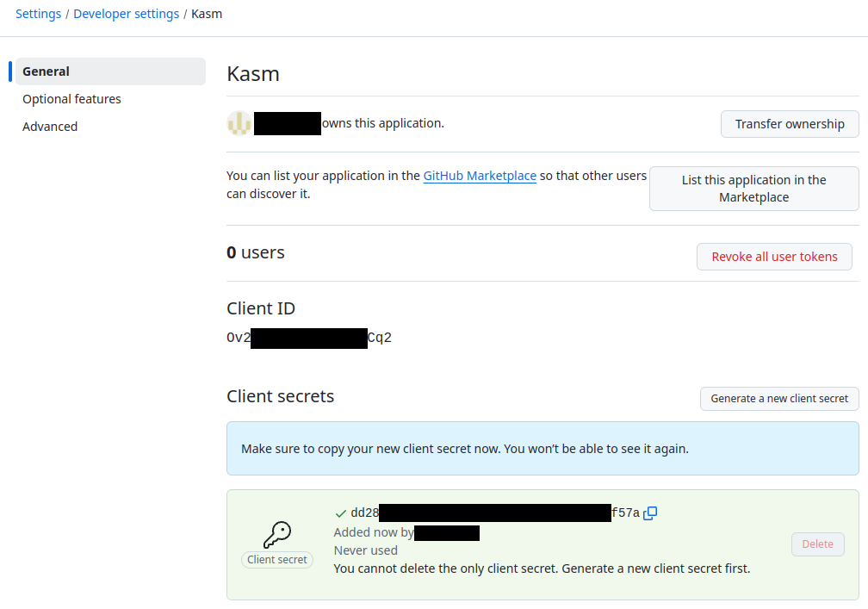Open the Optional features section

coord(71,98)
